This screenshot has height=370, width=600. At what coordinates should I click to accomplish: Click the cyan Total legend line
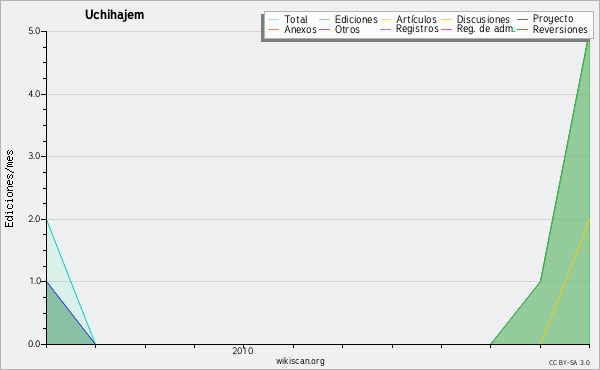[x=274, y=19]
